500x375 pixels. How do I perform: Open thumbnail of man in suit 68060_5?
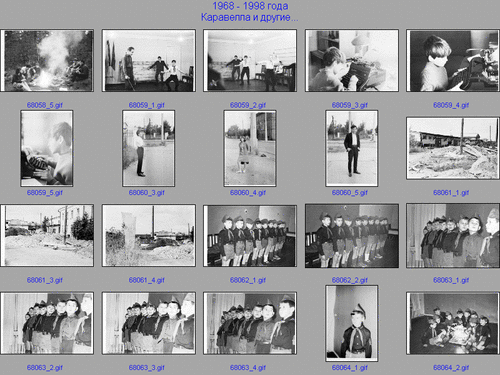pyautogui.click(x=352, y=148)
